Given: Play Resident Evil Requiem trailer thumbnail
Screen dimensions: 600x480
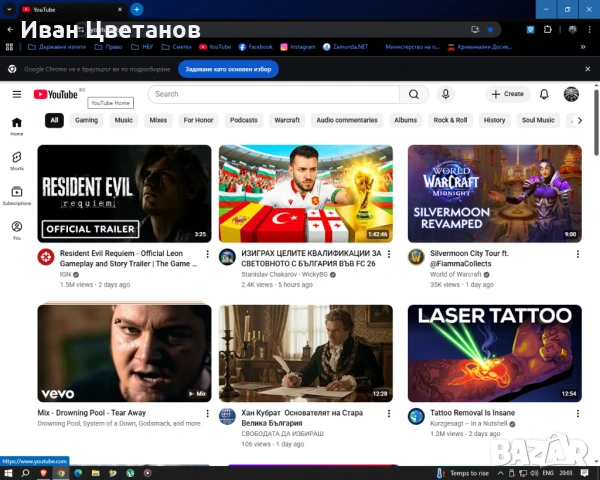Looking at the screenshot, I should [x=124, y=194].
